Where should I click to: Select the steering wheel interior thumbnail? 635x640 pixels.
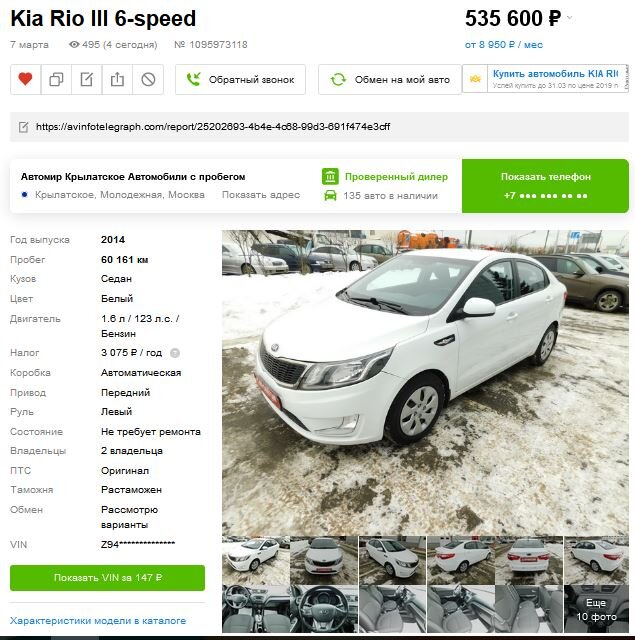pos(324,609)
